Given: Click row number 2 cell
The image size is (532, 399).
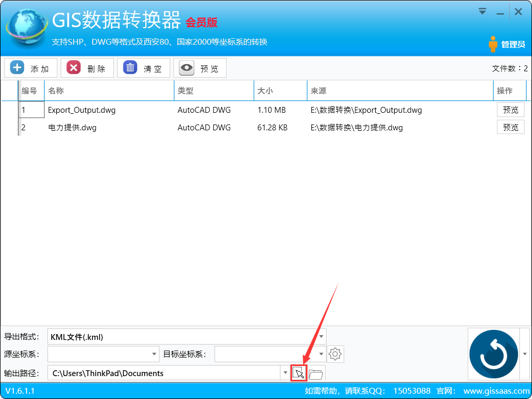Looking at the screenshot, I should (x=31, y=127).
